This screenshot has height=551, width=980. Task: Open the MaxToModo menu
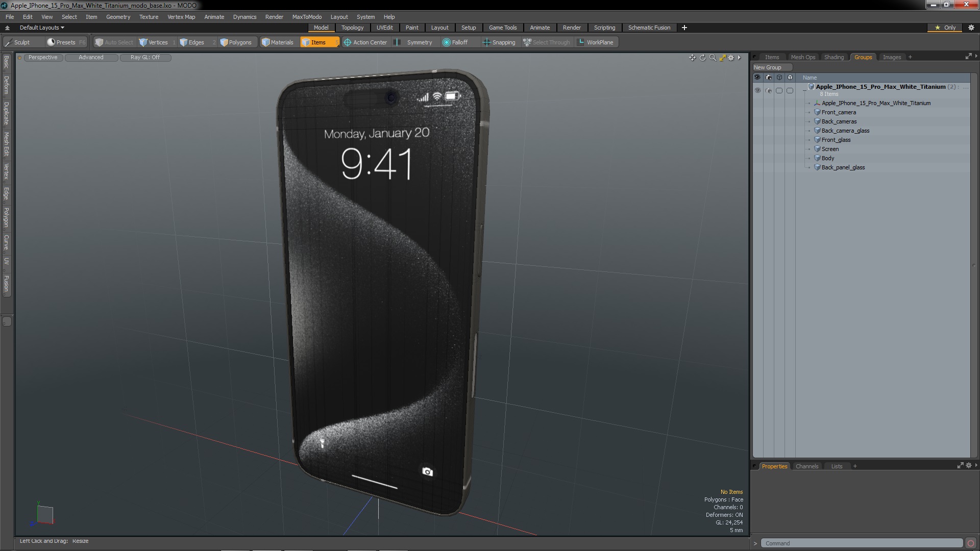pyautogui.click(x=307, y=17)
